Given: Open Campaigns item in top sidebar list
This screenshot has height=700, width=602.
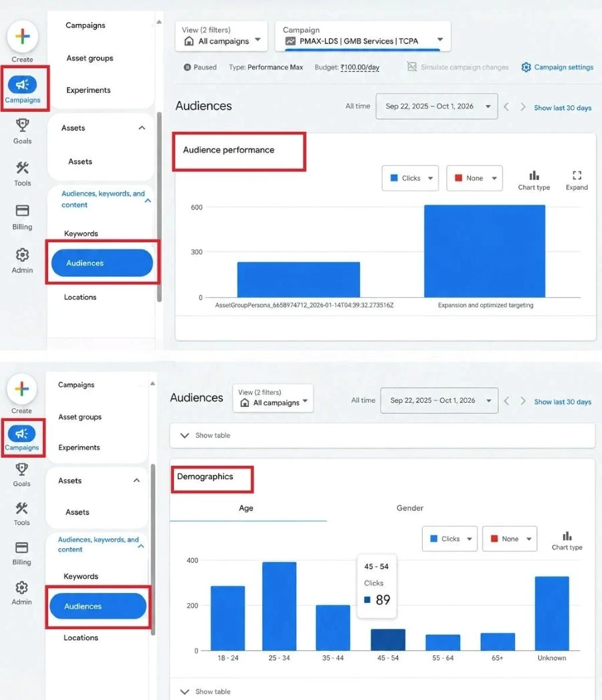Looking at the screenshot, I should [x=85, y=25].
